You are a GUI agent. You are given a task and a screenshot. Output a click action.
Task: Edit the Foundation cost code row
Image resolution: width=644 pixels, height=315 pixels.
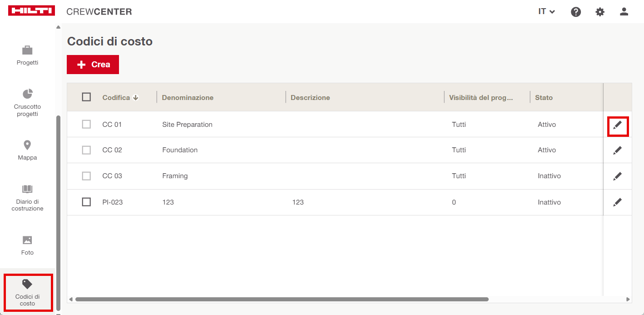click(617, 150)
